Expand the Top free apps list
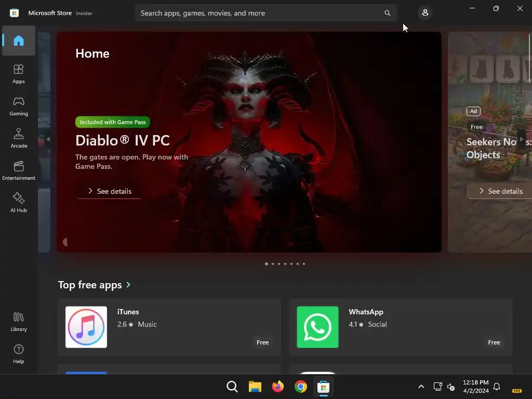This screenshot has height=399, width=532. click(x=128, y=285)
